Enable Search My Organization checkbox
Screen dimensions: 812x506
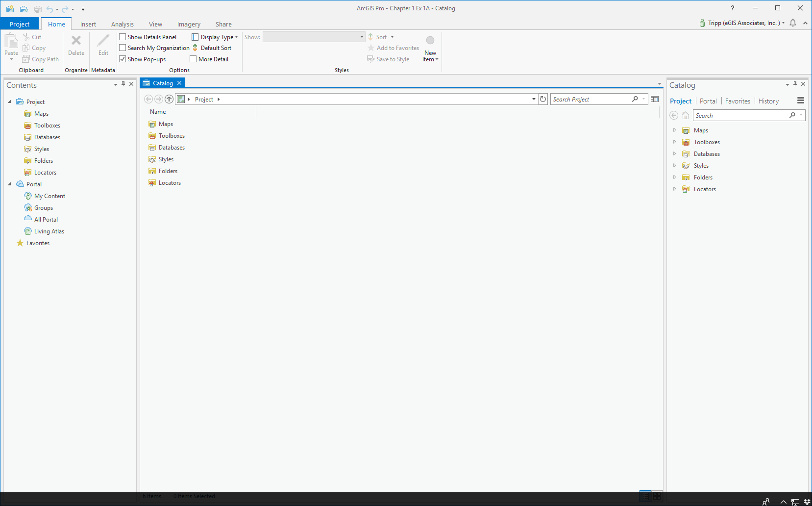(x=123, y=48)
